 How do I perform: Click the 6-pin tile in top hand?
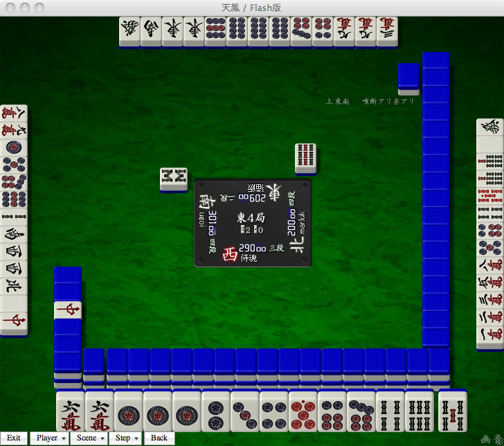point(323,32)
